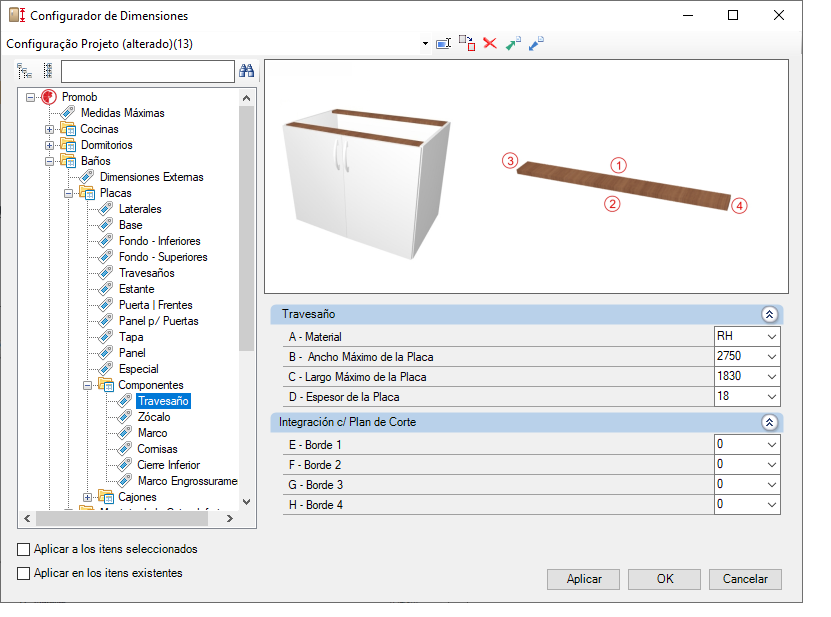
Task: Open the Largo Máximo de la Placa dropdown
Action: coord(772,377)
